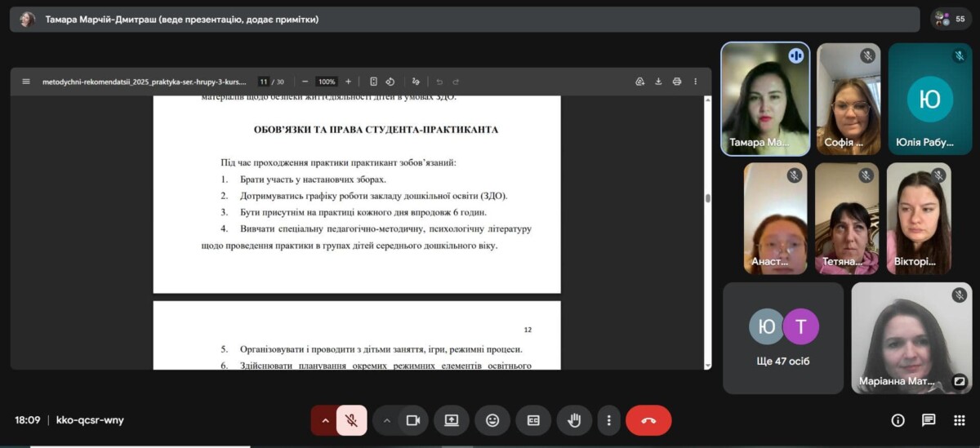Viewport: 980px width, 448px height.
Task: Show the participants list with 55 people
Action: tap(951, 19)
